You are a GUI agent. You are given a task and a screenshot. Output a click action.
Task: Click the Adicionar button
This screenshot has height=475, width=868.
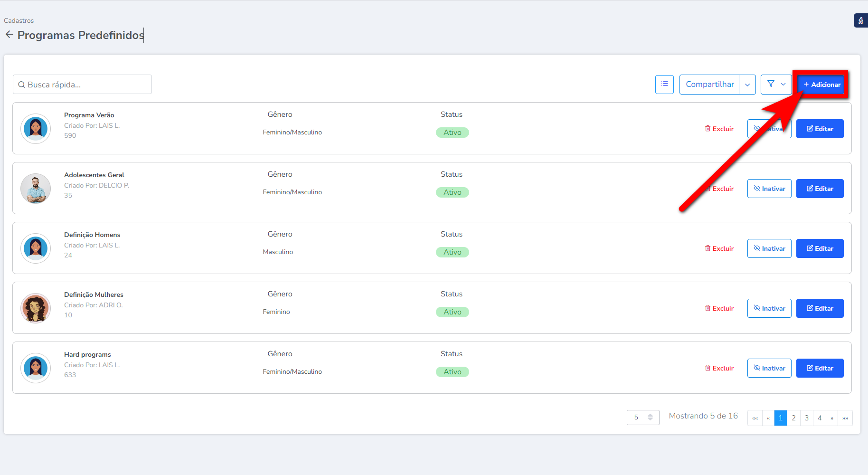pos(821,85)
